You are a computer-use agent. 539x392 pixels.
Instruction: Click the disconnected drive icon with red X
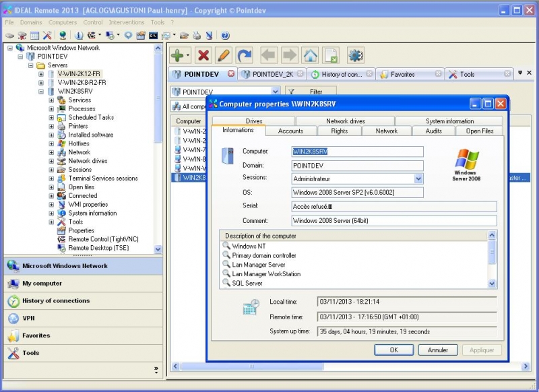pos(22,36)
